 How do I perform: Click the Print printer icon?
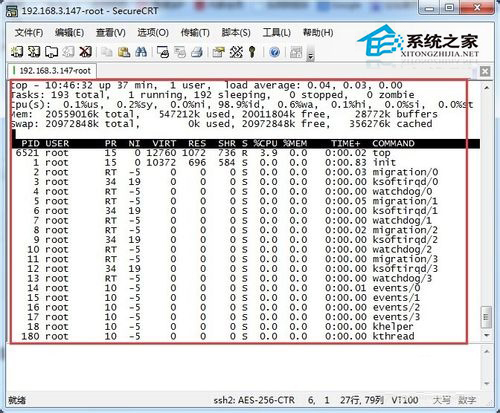[197, 52]
